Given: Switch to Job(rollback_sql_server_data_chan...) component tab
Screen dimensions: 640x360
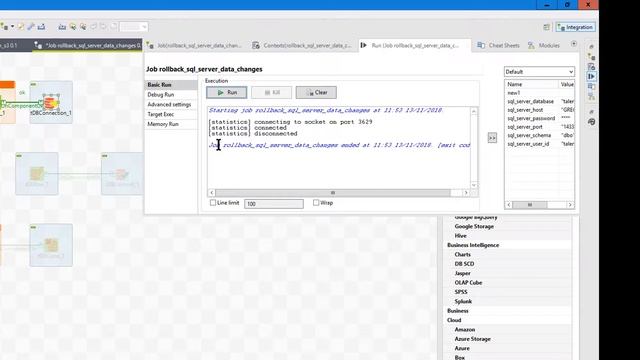Looking at the screenshot, I should point(196,45).
